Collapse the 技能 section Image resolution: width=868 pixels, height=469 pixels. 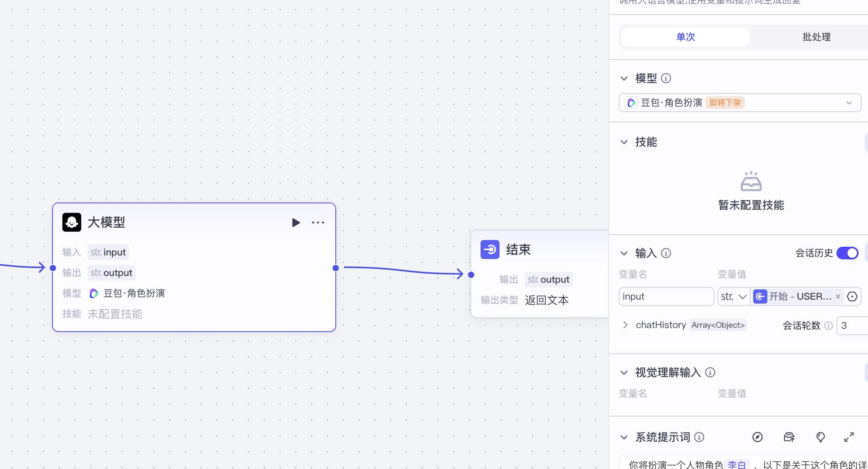coord(624,142)
